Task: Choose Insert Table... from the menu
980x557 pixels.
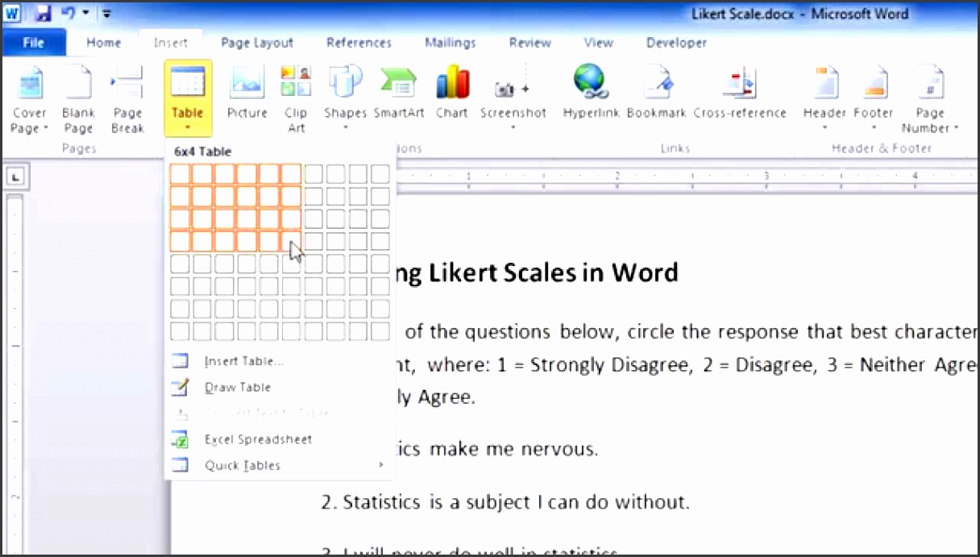Action: point(243,361)
